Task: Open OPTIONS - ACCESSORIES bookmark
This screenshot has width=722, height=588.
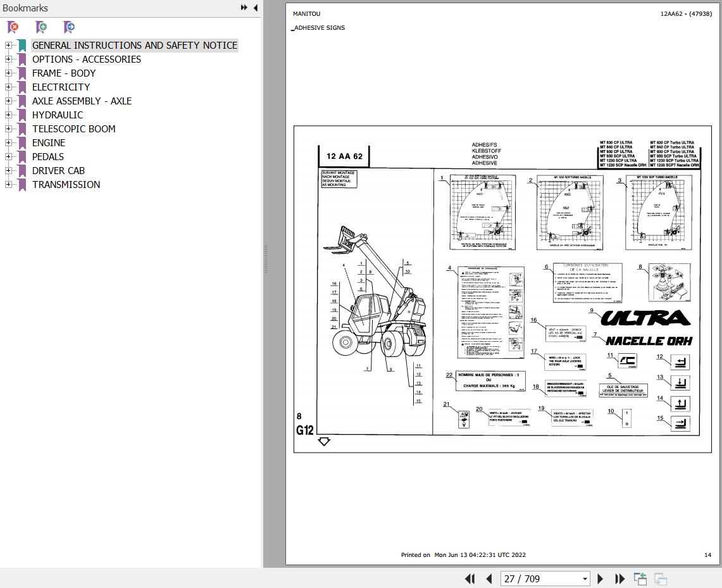Action: click(87, 59)
